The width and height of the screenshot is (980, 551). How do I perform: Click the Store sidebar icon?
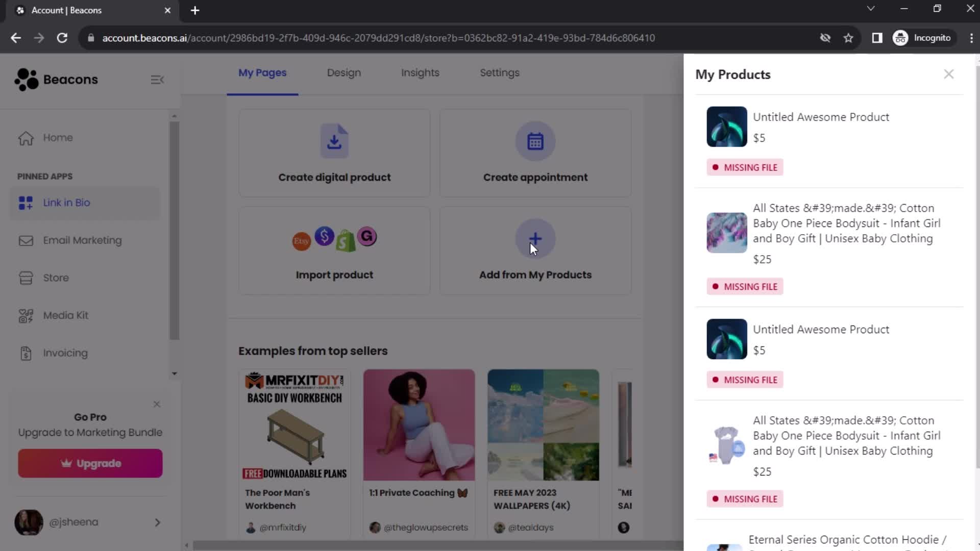pyautogui.click(x=26, y=277)
